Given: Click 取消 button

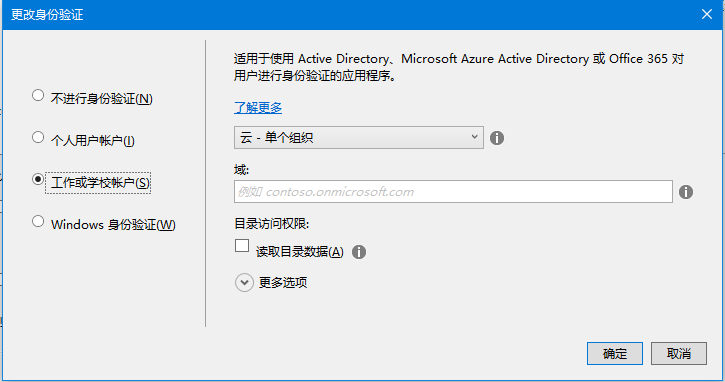Looking at the screenshot, I should pyautogui.click(x=679, y=354).
